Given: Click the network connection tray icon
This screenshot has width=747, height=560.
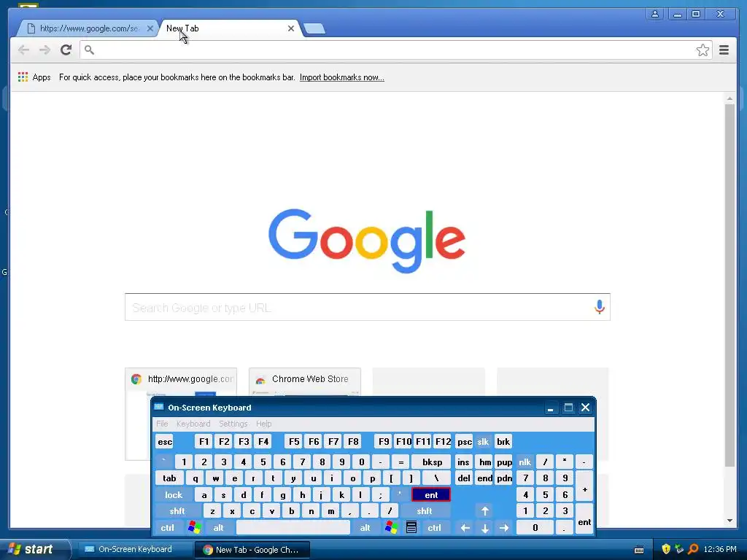Looking at the screenshot, I should (x=679, y=549).
